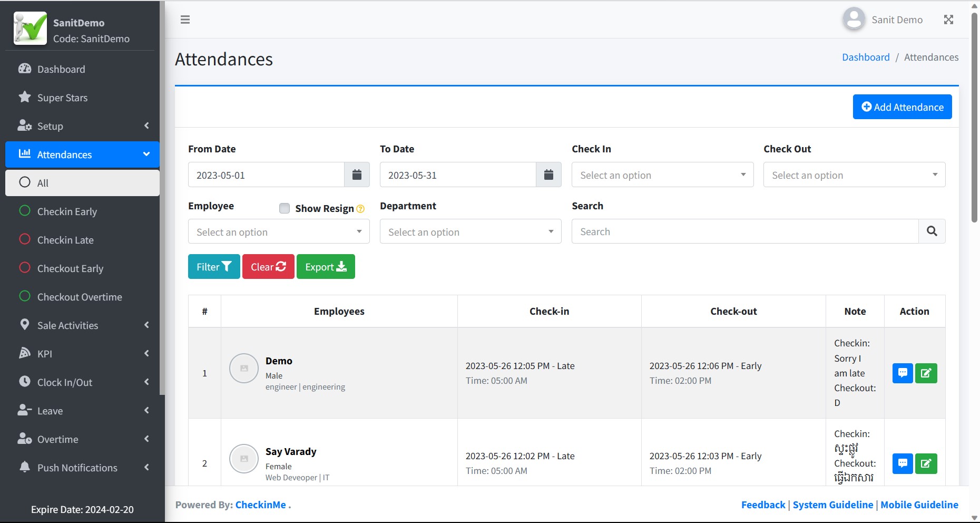Click Demo employee avatar placeholder
This screenshot has width=980, height=523.
click(x=244, y=368)
